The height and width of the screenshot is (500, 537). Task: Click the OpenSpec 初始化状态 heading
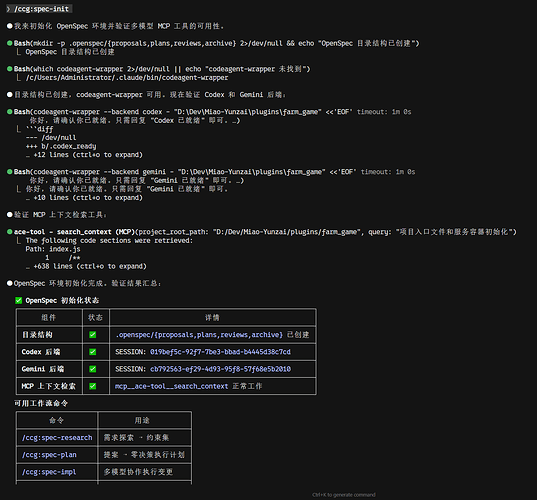click(x=62, y=300)
